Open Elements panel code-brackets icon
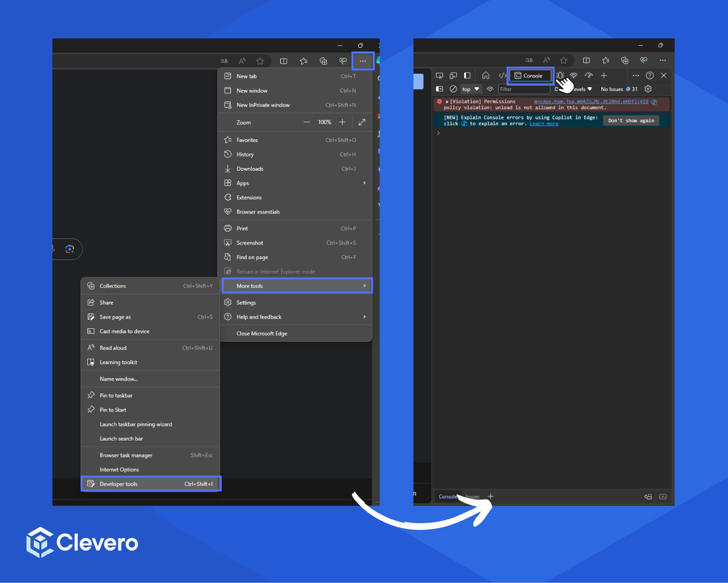 502,75
